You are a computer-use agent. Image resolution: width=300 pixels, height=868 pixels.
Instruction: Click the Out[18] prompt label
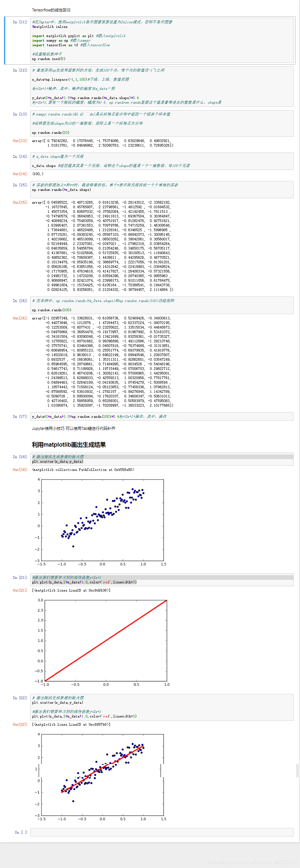[20, 470]
